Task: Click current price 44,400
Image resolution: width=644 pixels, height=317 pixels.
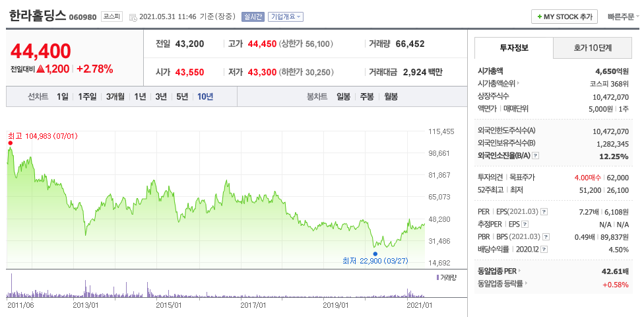Action: coord(41,51)
